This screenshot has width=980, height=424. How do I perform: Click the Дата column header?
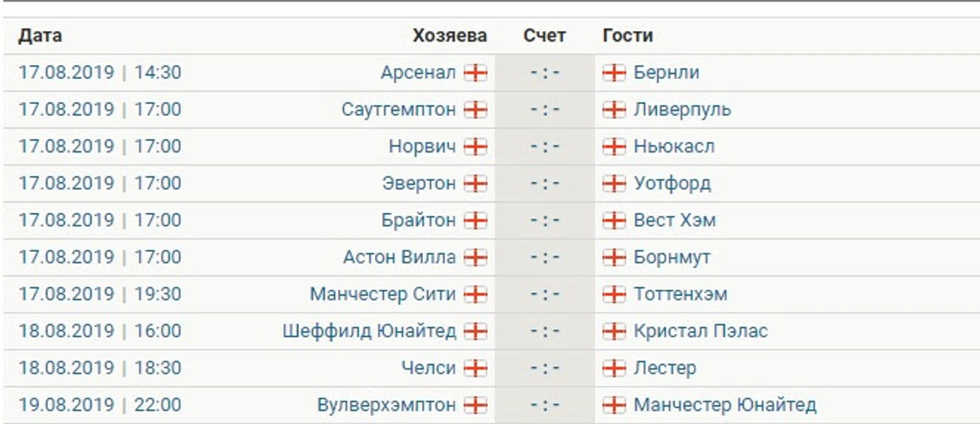coord(40,36)
